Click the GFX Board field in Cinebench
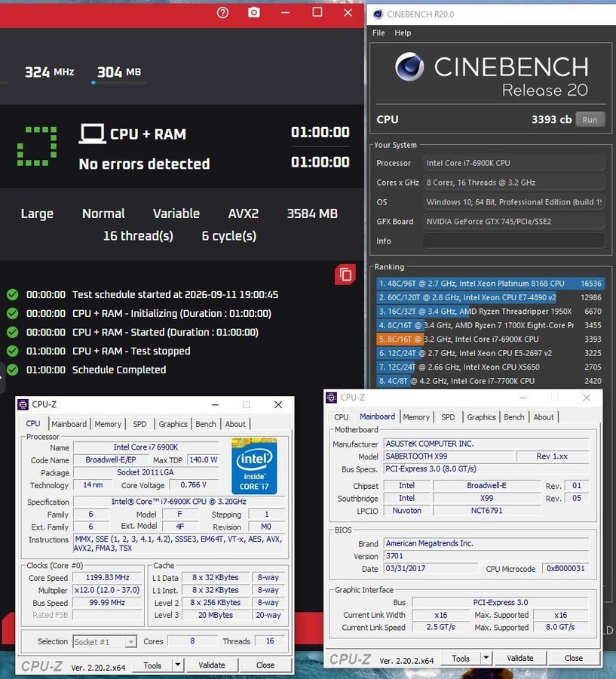The image size is (616, 679). click(x=513, y=221)
